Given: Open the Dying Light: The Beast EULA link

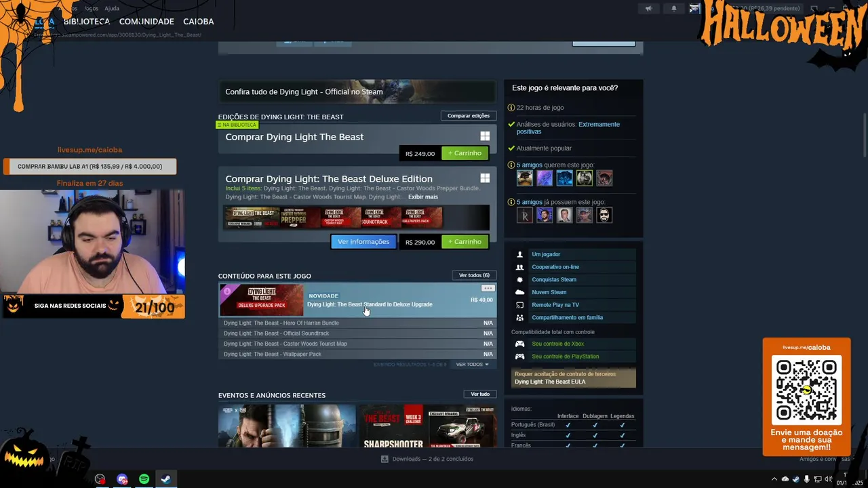Looking at the screenshot, I should point(550,382).
